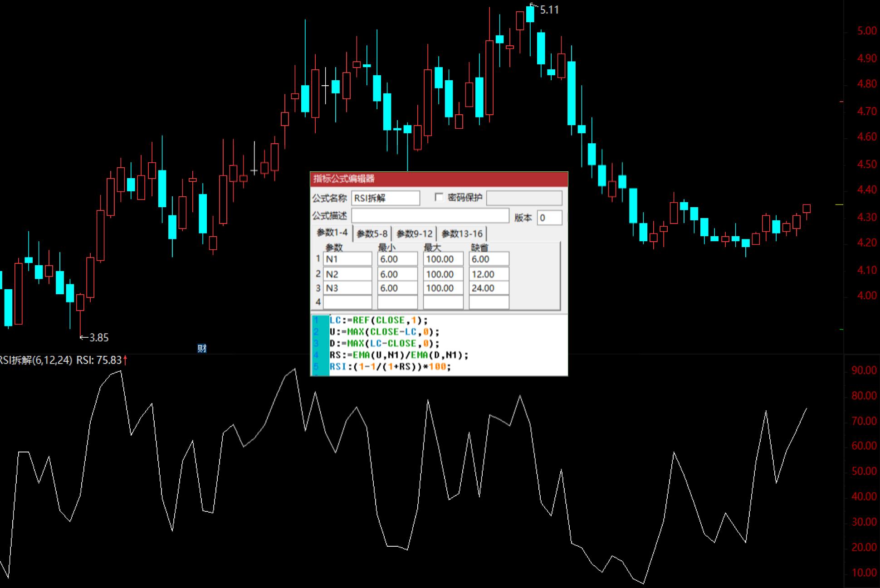Click N1 maximum value 100.00

(443, 259)
